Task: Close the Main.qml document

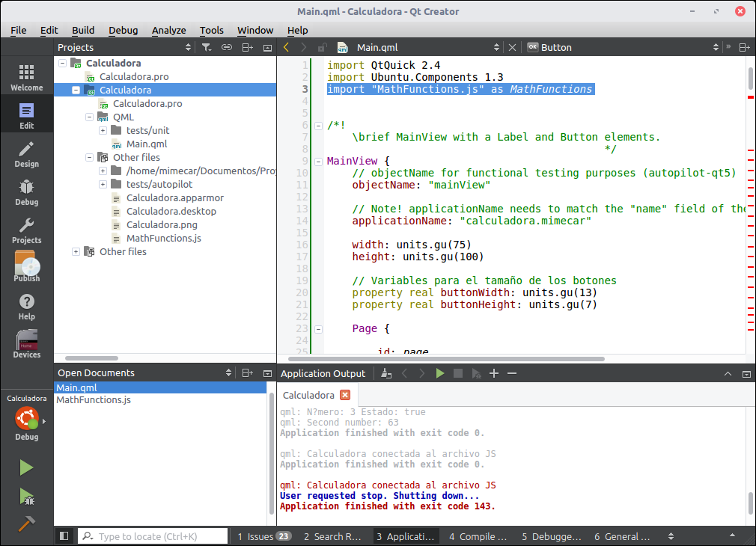Action: pyautogui.click(x=512, y=47)
